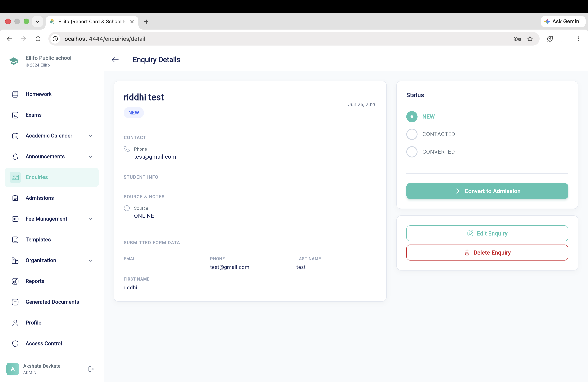Open Templates in the sidebar
The width and height of the screenshot is (588, 382).
click(x=52, y=240)
